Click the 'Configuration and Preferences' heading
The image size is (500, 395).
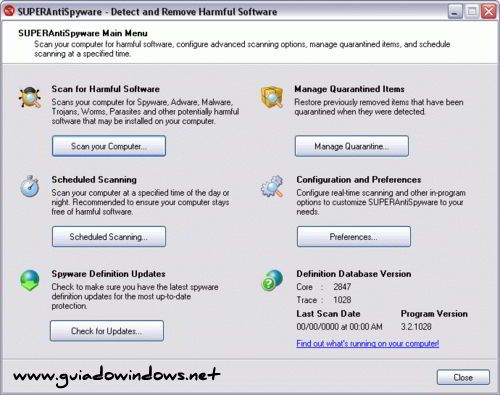tap(359, 180)
